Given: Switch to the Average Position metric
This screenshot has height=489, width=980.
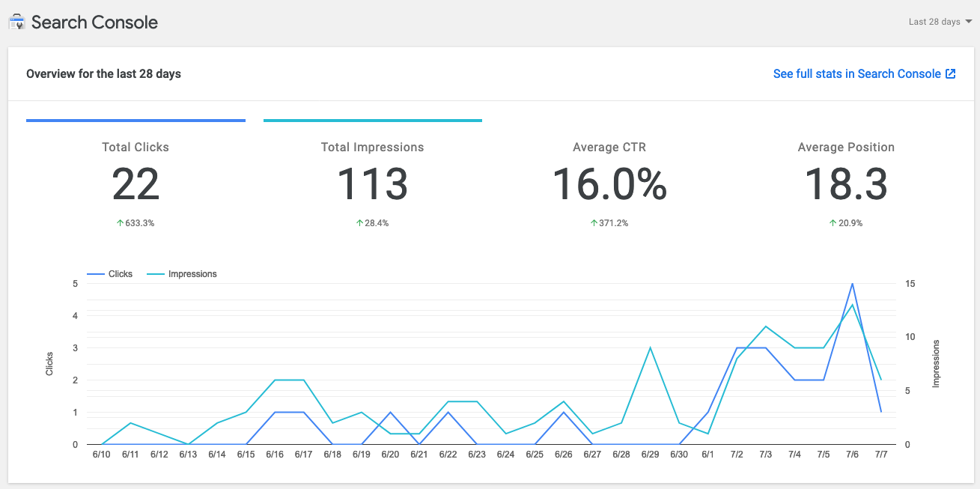Looking at the screenshot, I should click(846, 174).
